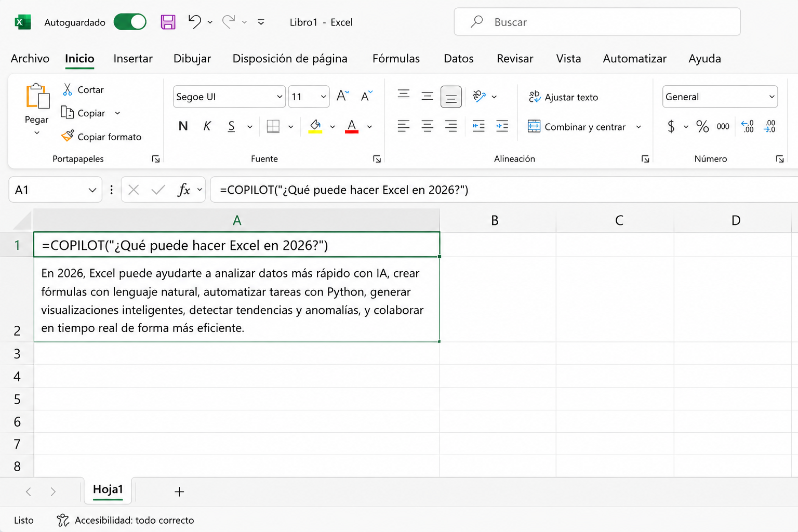
Task: Apply yellow fill color
Action: click(315, 126)
